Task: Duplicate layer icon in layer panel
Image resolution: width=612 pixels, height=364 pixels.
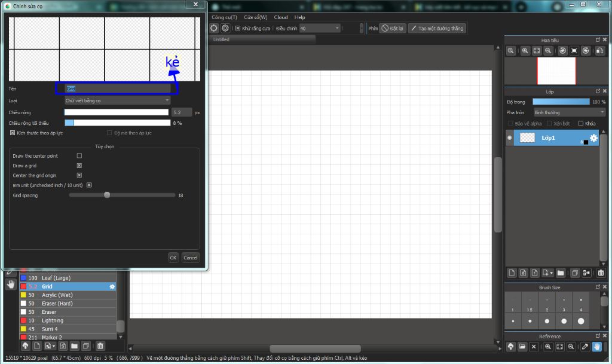Action: 575,273
